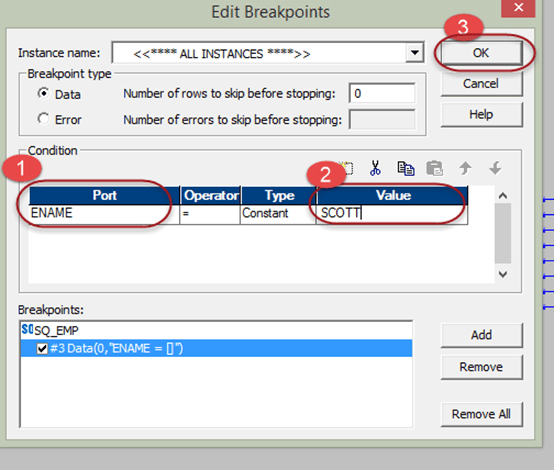Click the rows to skip input field
This screenshot has width=554, height=470.
tap(382, 93)
